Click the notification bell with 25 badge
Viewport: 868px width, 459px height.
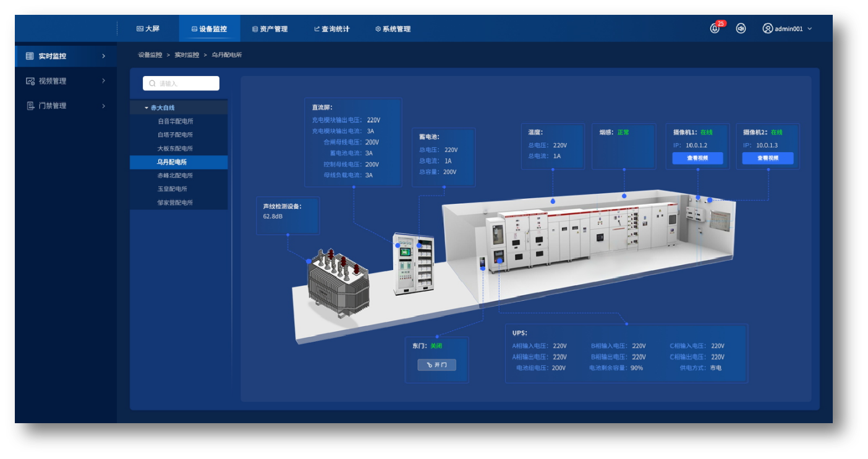pos(715,28)
